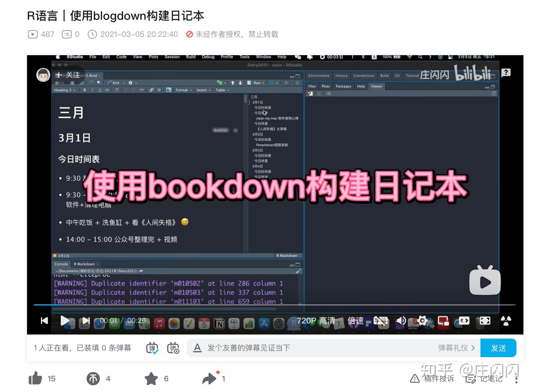Insert a hyperlink using the link icon
The height and width of the screenshot is (392, 533).
pos(152,90)
